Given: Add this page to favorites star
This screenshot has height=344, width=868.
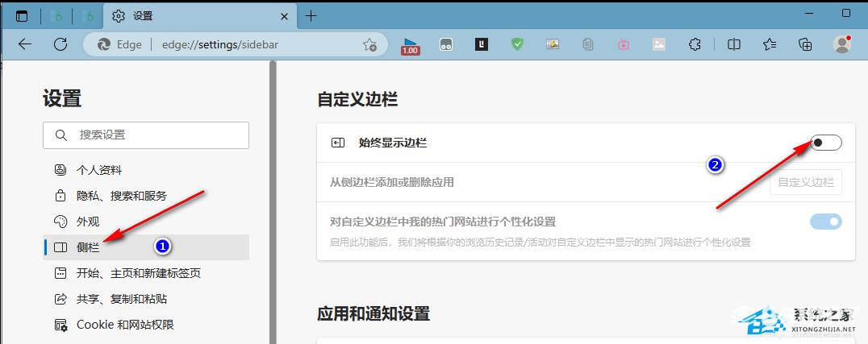Looking at the screenshot, I should tap(369, 45).
